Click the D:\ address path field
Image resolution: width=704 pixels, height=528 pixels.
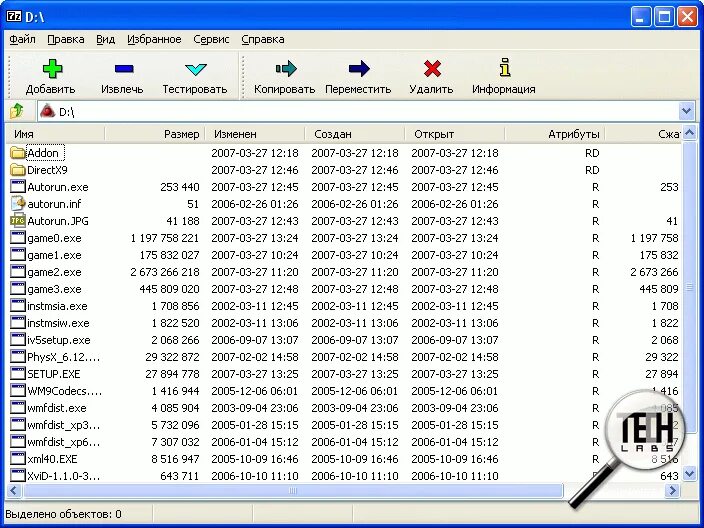[359, 111]
